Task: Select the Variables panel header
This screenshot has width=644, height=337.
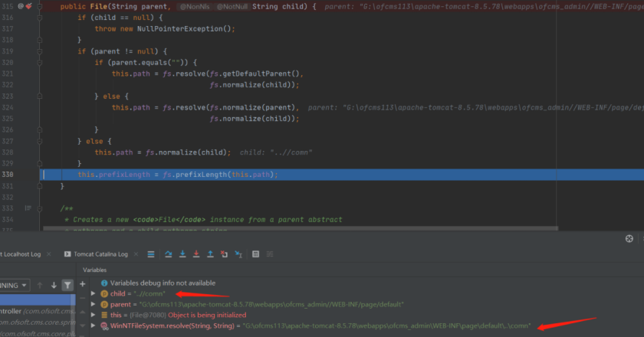Action: [x=94, y=270]
